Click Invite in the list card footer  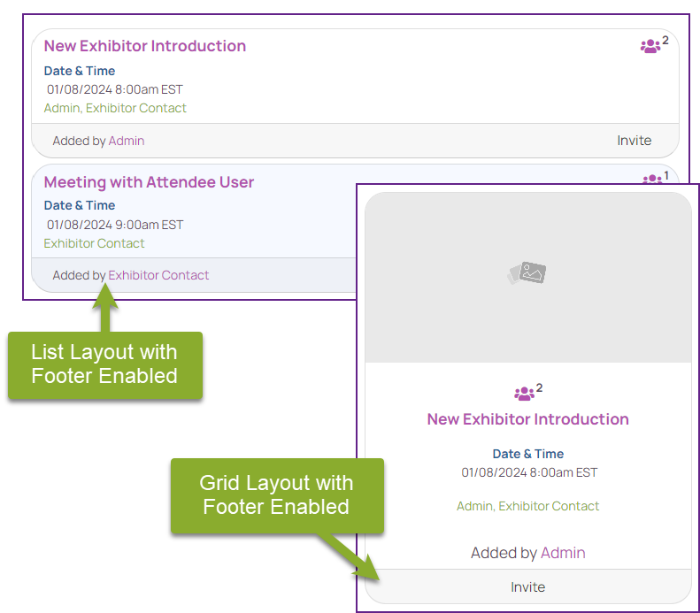tap(634, 141)
